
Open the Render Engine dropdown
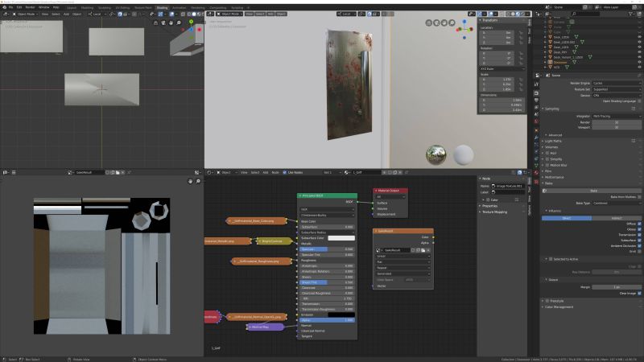click(616, 84)
